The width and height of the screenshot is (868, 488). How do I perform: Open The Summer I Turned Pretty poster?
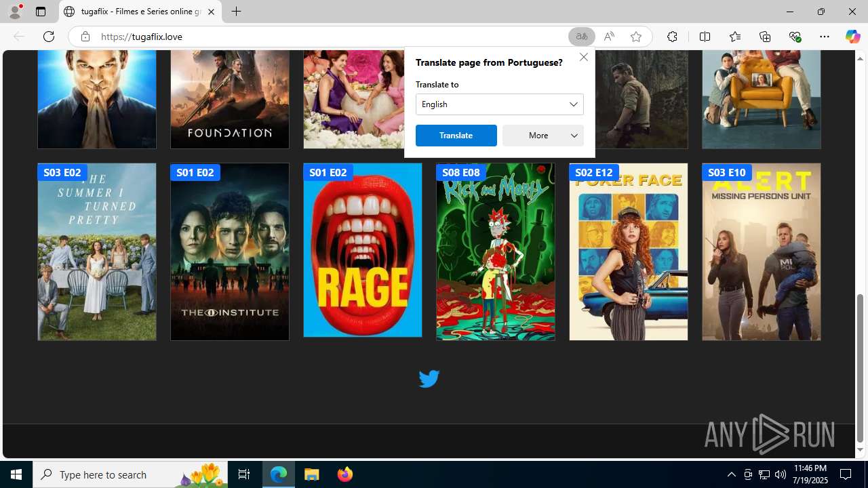point(97,251)
